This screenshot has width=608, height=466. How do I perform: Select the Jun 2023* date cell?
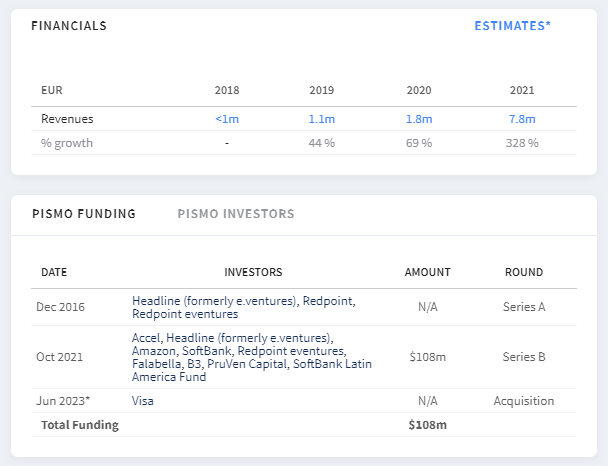point(63,400)
